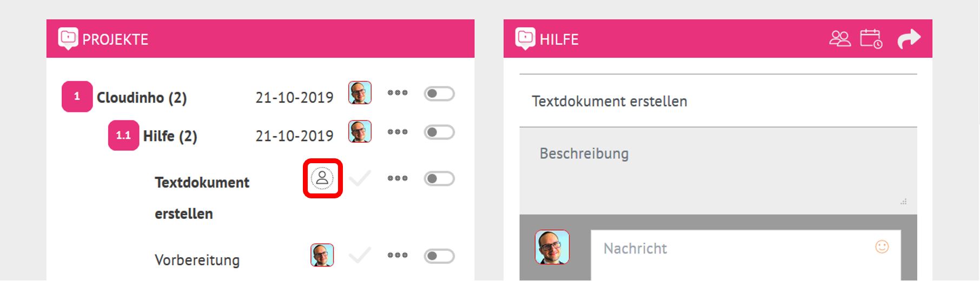The width and height of the screenshot is (980, 281).
Task: Open the Vorbereitung task
Action: pyautogui.click(x=197, y=260)
